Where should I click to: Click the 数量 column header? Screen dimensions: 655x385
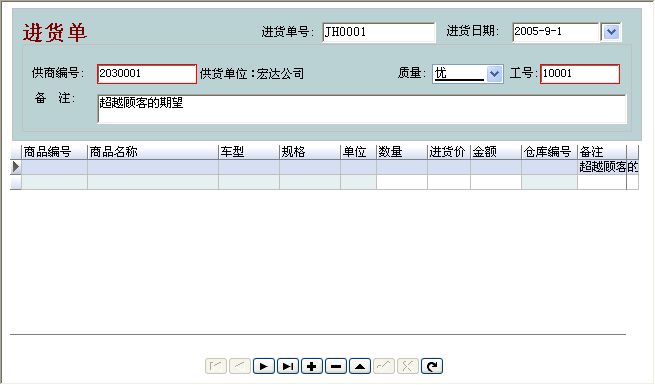pyautogui.click(x=402, y=152)
